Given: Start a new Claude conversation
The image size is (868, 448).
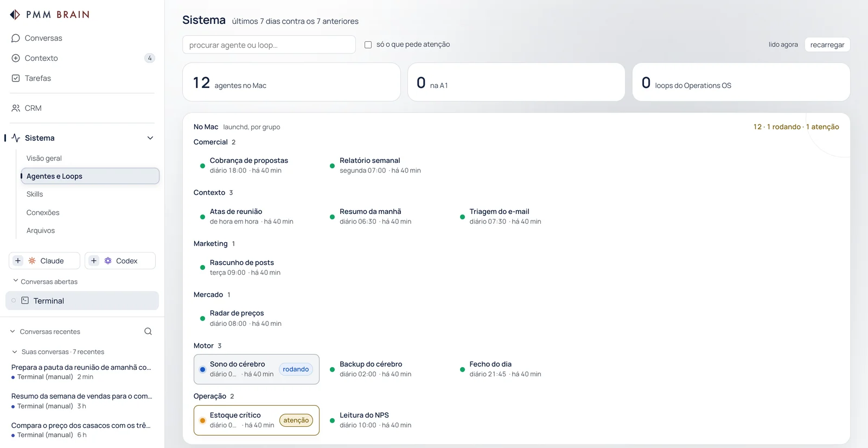Looking at the screenshot, I should point(44,261).
